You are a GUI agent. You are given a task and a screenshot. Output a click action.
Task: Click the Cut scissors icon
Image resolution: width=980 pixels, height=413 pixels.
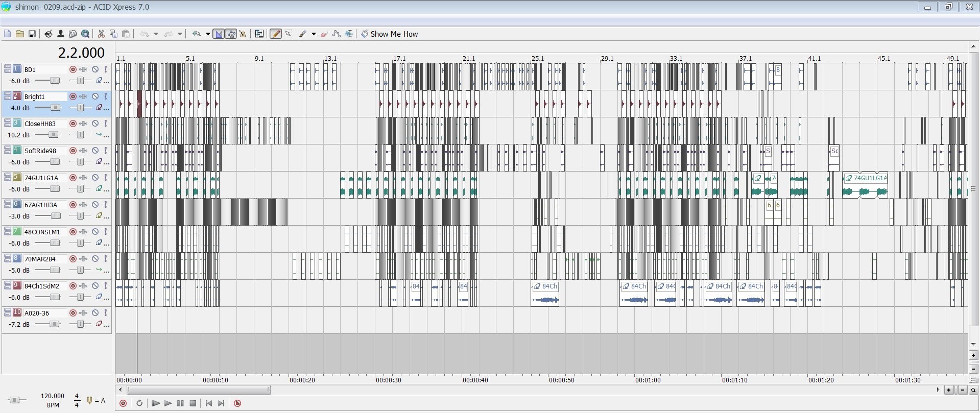pyautogui.click(x=101, y=34)
